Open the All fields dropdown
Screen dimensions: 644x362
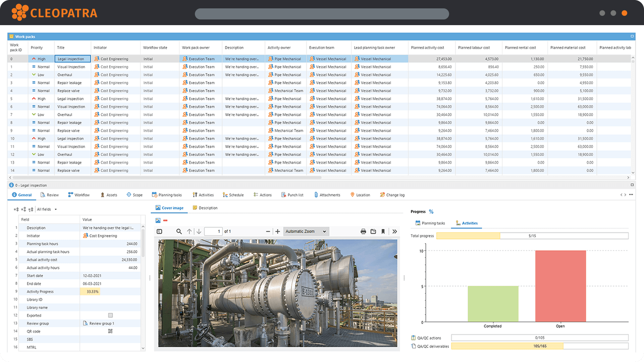47,209
